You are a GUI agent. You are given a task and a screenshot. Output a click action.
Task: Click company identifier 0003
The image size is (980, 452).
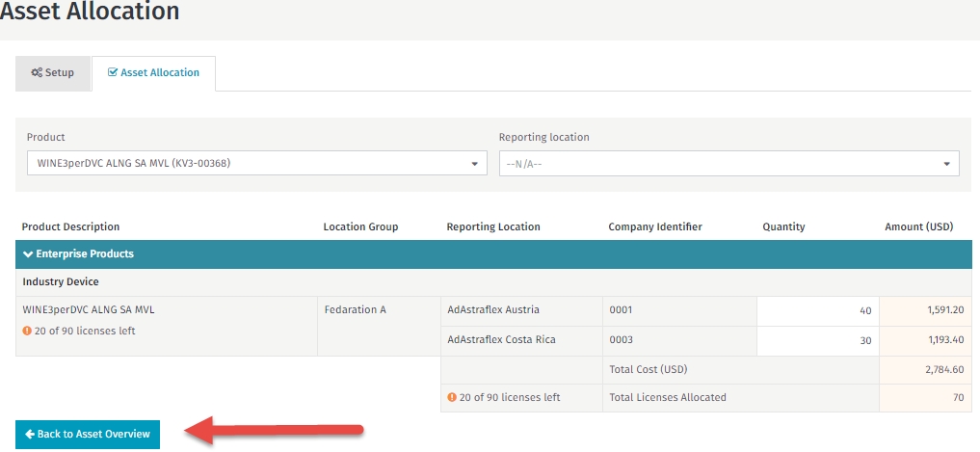click(x=621, y=339)
